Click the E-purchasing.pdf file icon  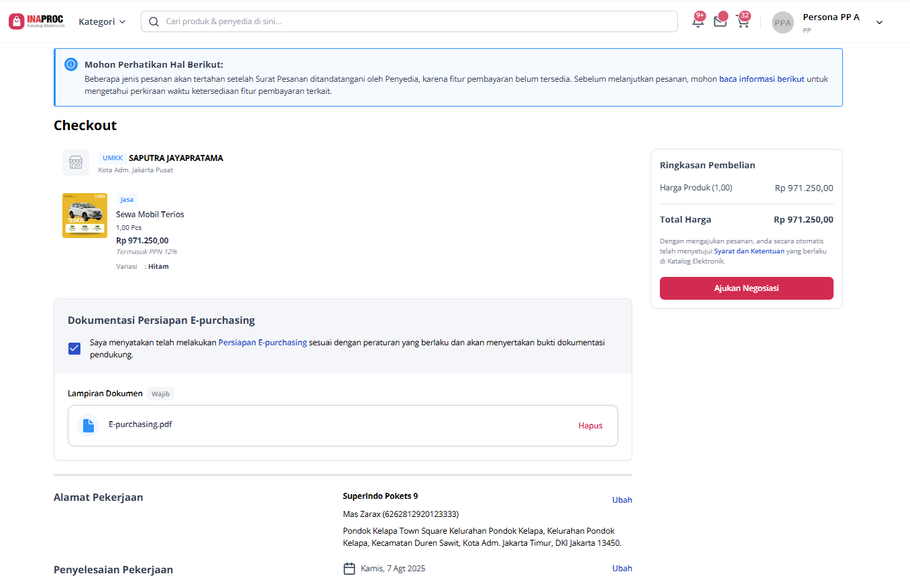(x=88, y=425)
